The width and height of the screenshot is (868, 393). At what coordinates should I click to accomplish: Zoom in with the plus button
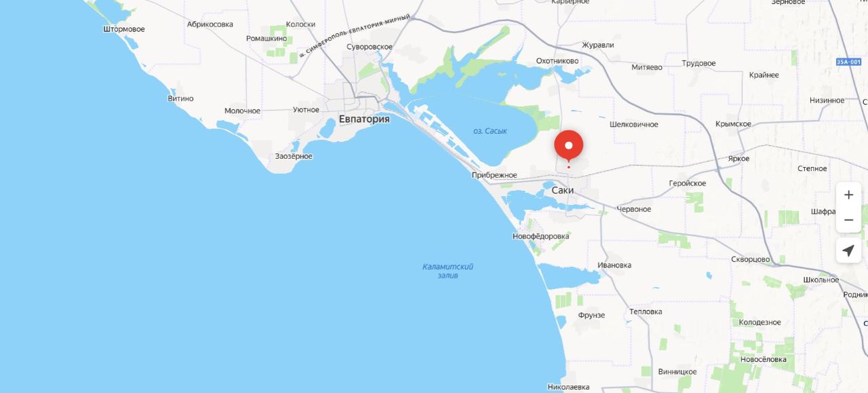848,195
